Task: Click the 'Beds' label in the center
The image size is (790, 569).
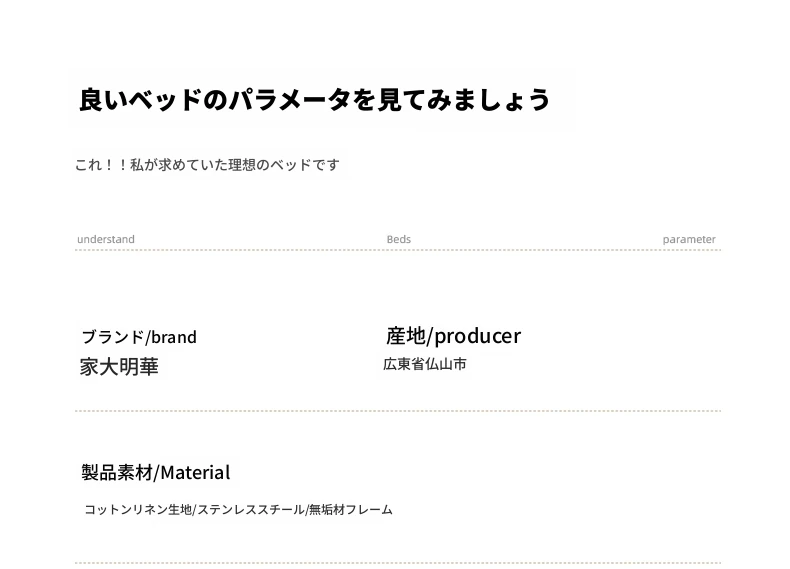Action: click(399, 239)
